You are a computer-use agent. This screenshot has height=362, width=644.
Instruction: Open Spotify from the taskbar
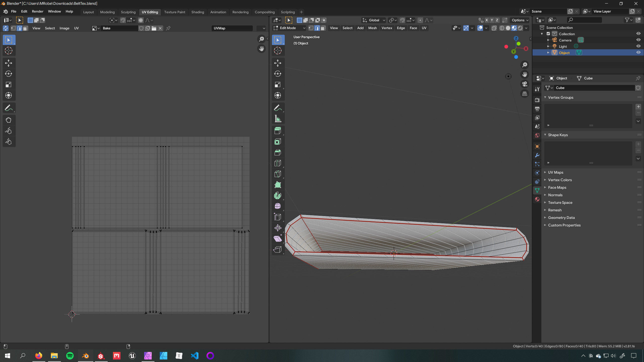(70, 356)
